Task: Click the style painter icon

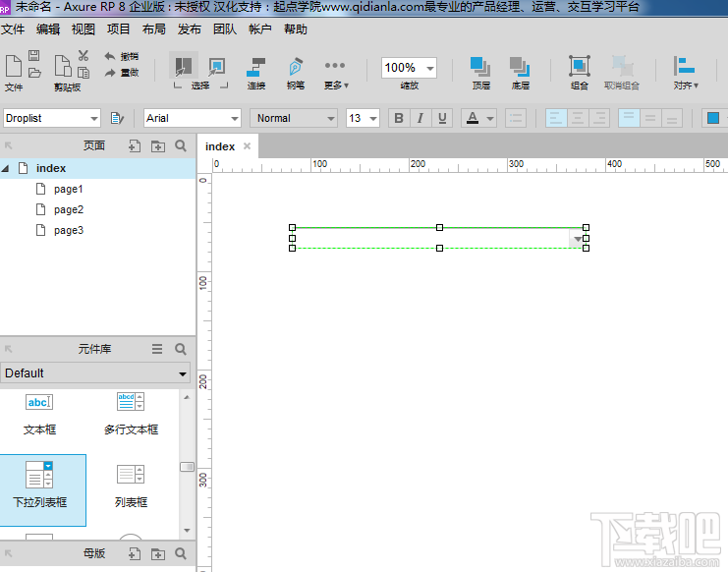Action: coord(117,118)
